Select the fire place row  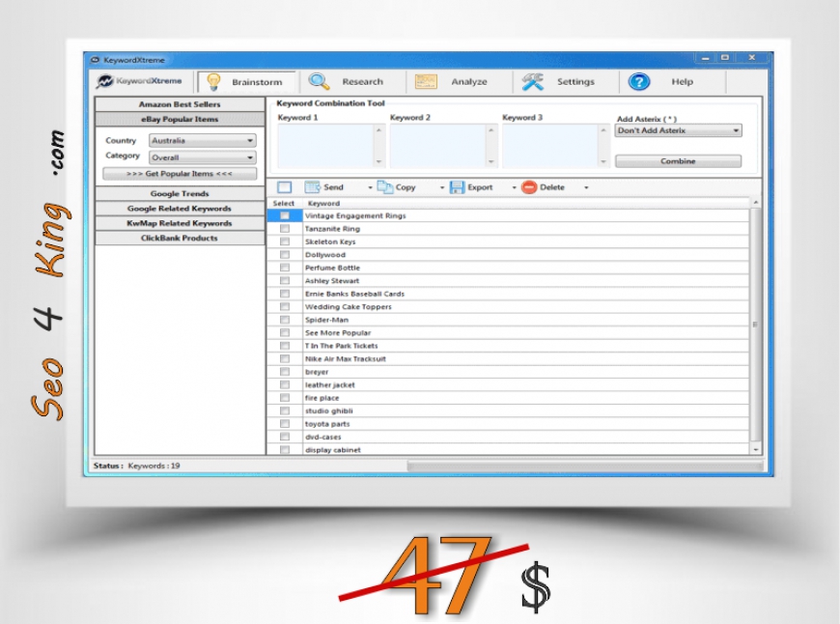click(508, 398)
